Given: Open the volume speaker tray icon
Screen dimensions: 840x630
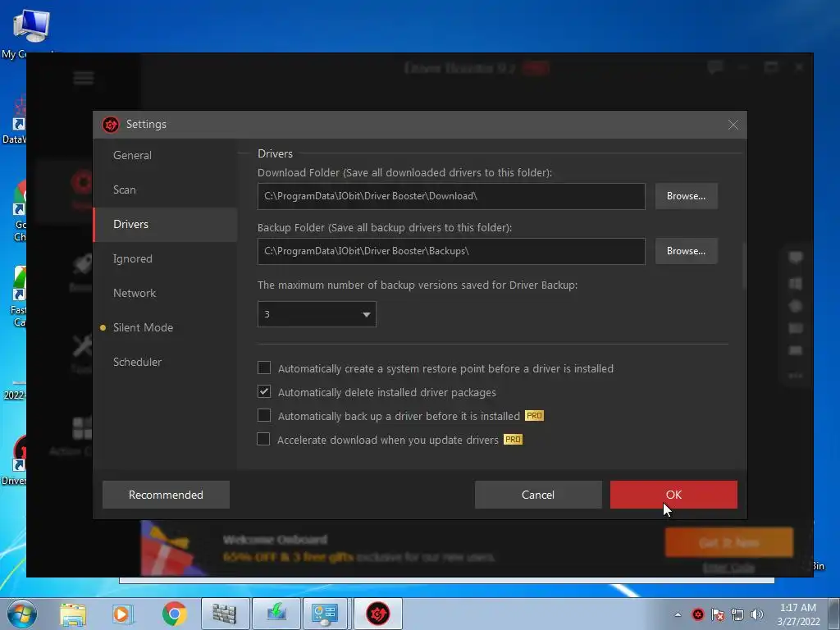Looking at the screenshot, I should click(x=757, y=614).
